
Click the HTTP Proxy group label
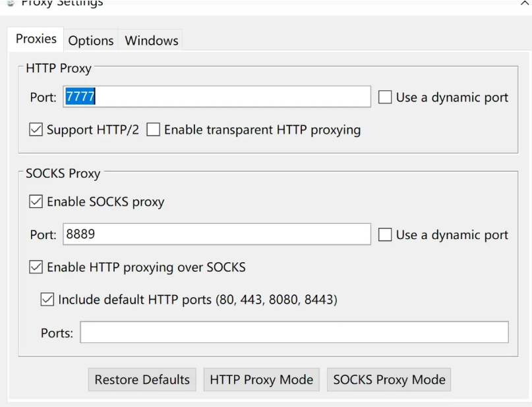click(x=59, y=68)
